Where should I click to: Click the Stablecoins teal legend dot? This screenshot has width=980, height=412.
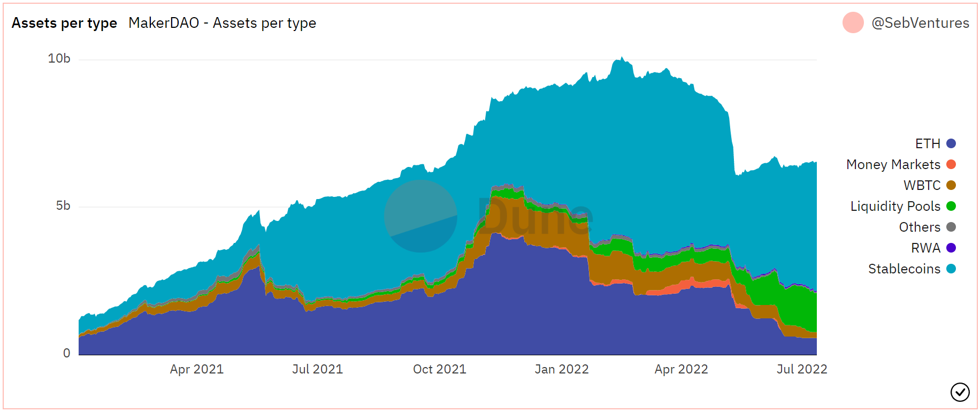coord(951,269)
